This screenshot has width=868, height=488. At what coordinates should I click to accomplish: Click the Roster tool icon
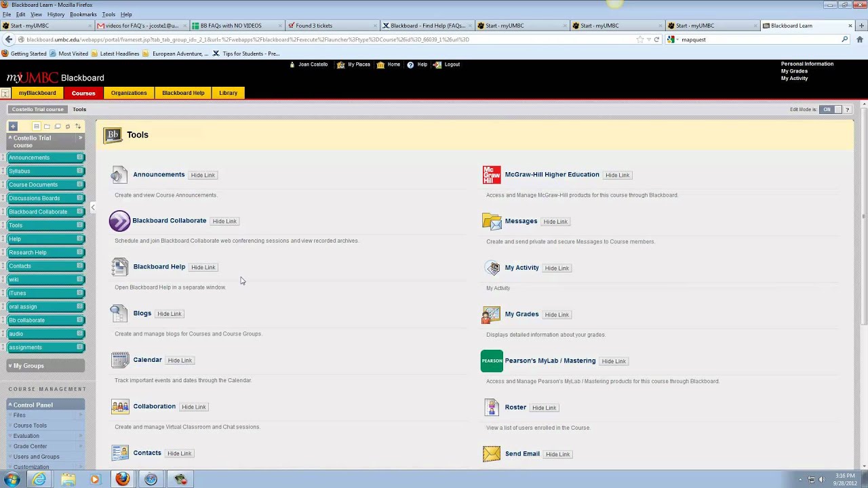pos(492,407)
